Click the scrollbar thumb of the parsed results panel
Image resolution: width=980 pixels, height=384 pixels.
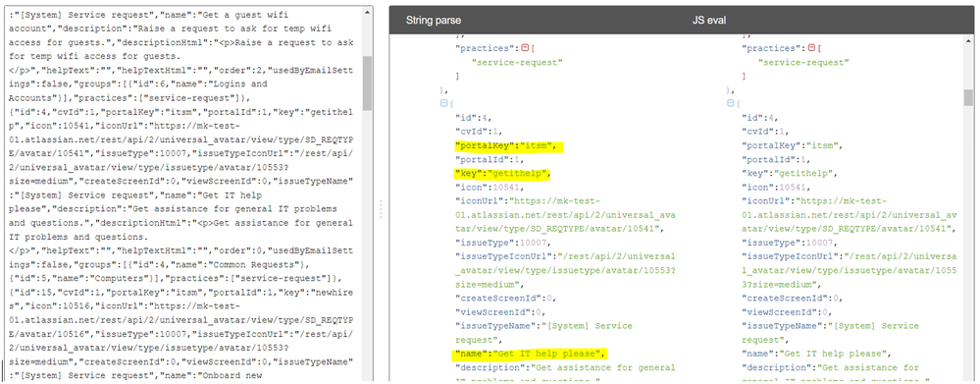point(968,97)
